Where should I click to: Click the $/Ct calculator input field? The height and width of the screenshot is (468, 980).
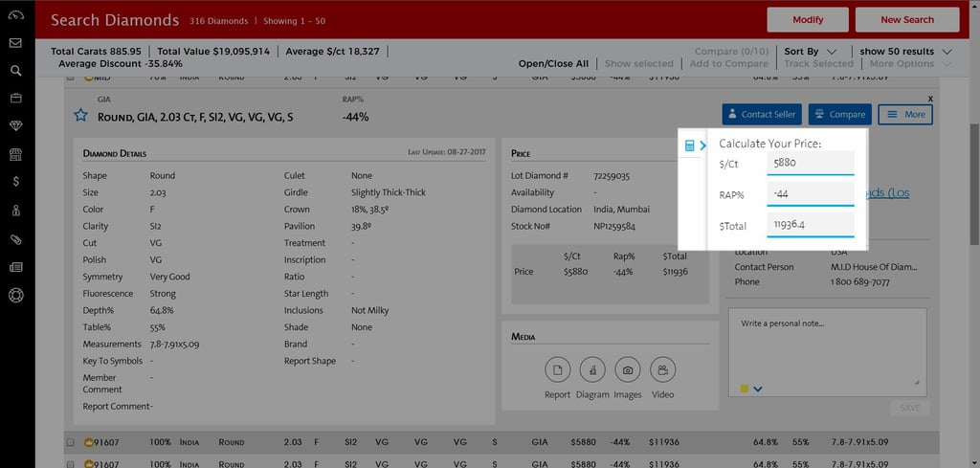click(810, 163)
